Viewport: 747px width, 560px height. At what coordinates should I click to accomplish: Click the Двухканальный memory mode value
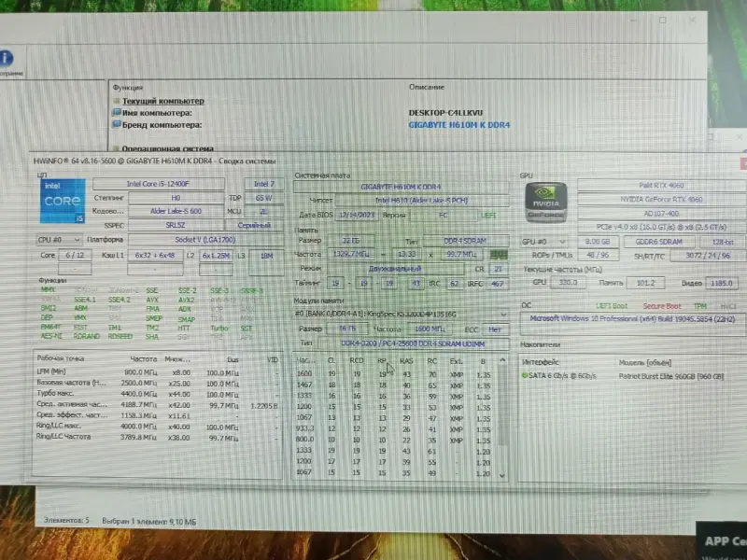point(395,269)
